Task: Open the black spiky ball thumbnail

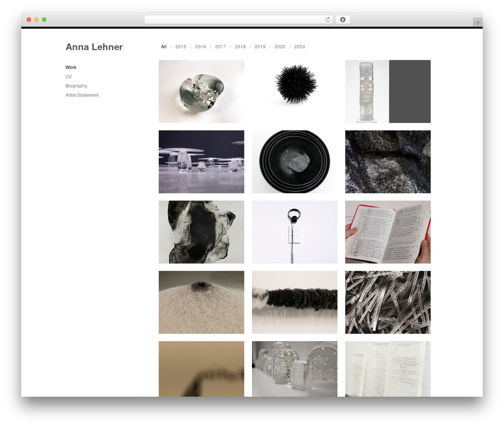Action: [x=295, y=91]
